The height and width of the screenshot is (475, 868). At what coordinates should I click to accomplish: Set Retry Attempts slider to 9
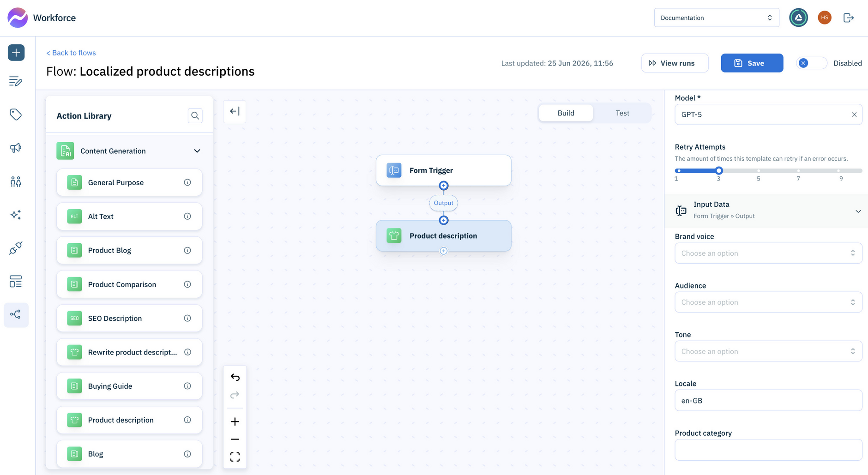click(838, 171)
